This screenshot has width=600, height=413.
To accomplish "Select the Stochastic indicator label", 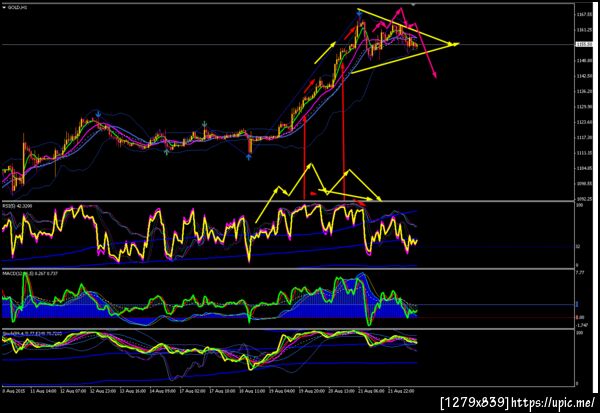I will pyautogui.click(x=30, y=334).
